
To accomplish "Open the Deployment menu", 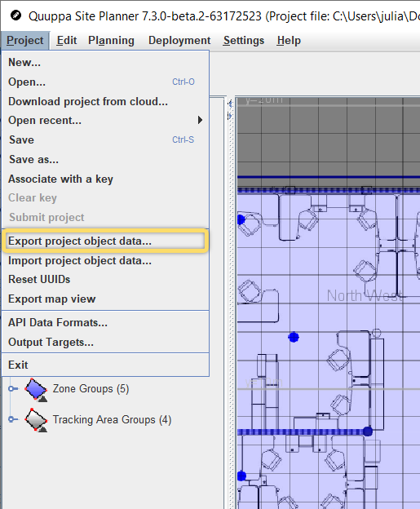I will pos(179,41).
